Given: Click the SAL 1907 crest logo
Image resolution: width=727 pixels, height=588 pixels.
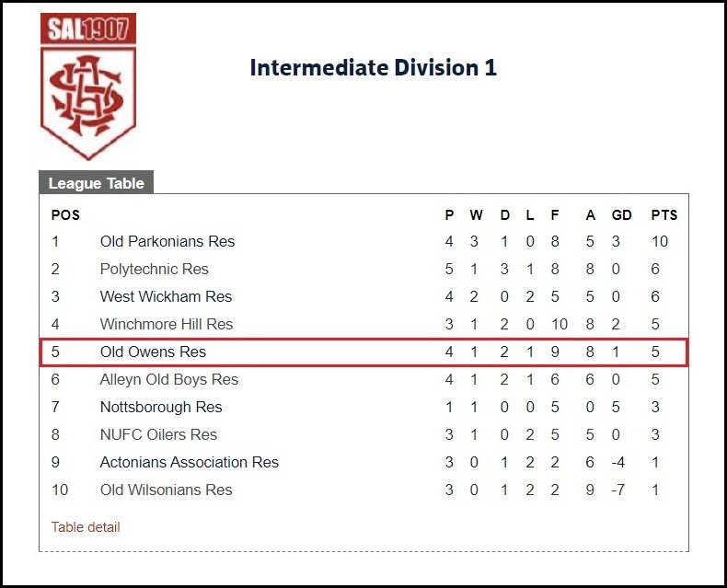Looking at the screenshot, I should (88, 86).
